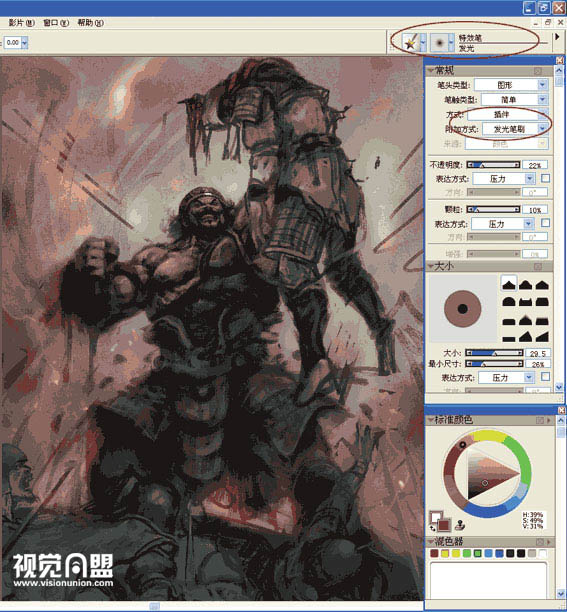This screenshot has height=612, width=567.
Task: Open the 窗口 menu
Action: click(x=56, y=23)
